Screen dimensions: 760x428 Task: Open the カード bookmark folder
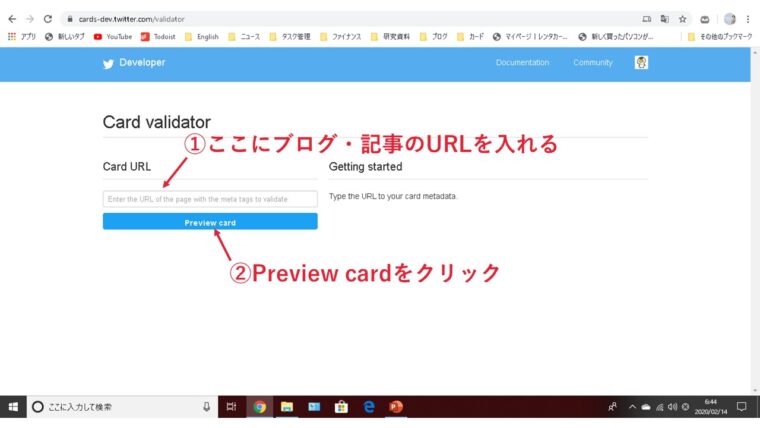470,36
